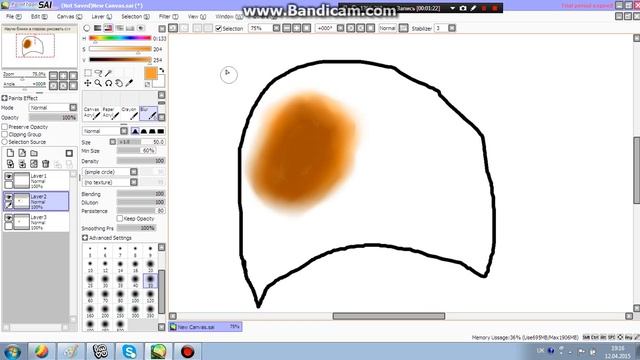Expand the Advanced Settings section
The width and height of the screenshot is (640, 360).
click(x=85, y=238)
